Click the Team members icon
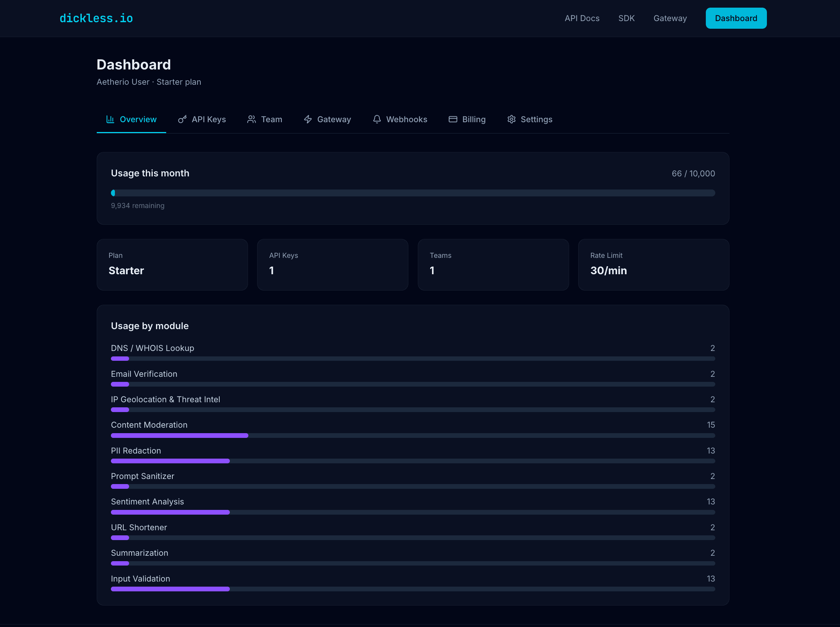The image size is (840, 627). [x=251, y=119]
